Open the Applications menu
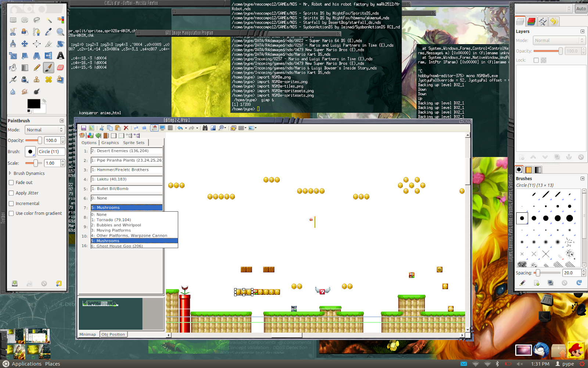Screen dimensions: 588x368 (26, 364)
